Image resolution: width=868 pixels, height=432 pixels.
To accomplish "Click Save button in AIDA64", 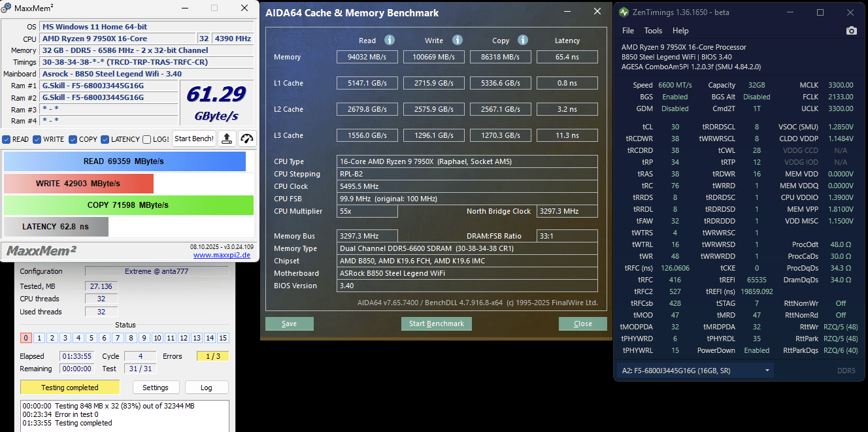I will (x=289, y=324).
